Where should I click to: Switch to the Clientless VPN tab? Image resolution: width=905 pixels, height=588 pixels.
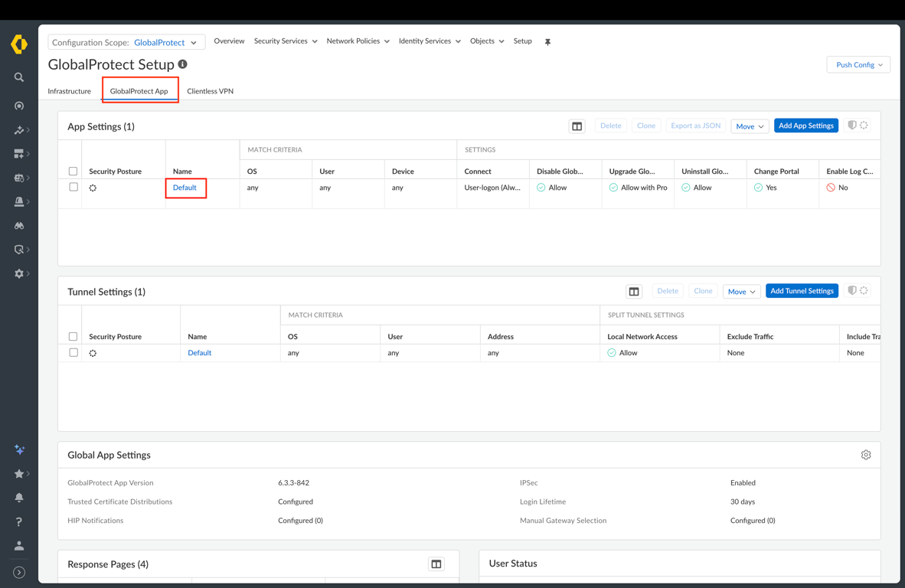(x=210, y=91)
